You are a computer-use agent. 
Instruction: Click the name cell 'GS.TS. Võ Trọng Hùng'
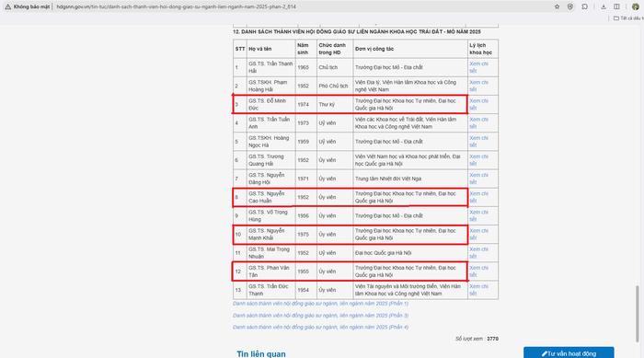pyautogui.click(x=270, y=215)
